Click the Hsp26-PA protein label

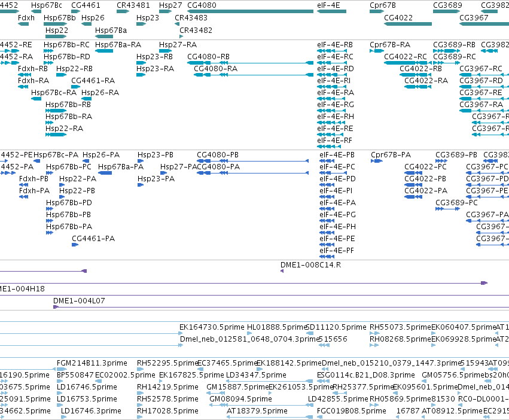[x=101, y=154]
